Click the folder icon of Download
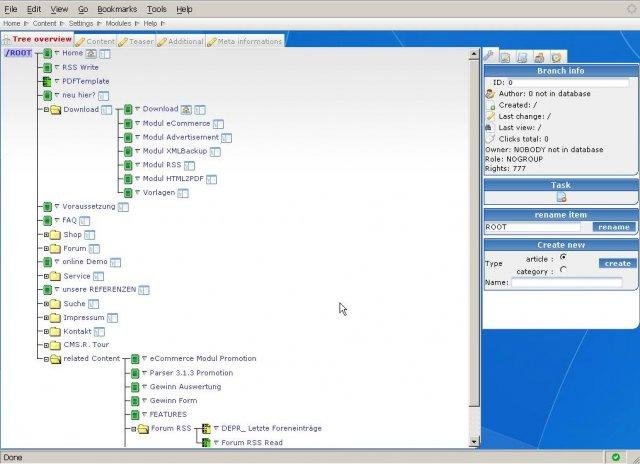This screenshot has width=640, height=464. pos(56,110)
